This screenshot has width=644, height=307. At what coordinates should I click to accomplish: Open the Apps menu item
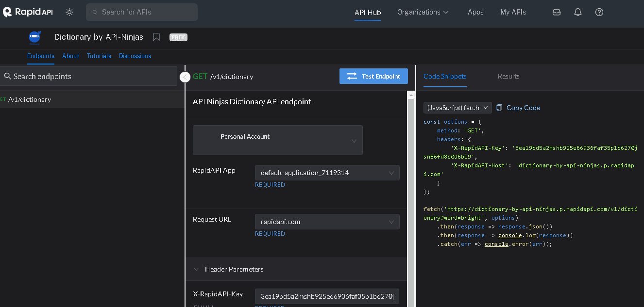click(x=475, y=12)
